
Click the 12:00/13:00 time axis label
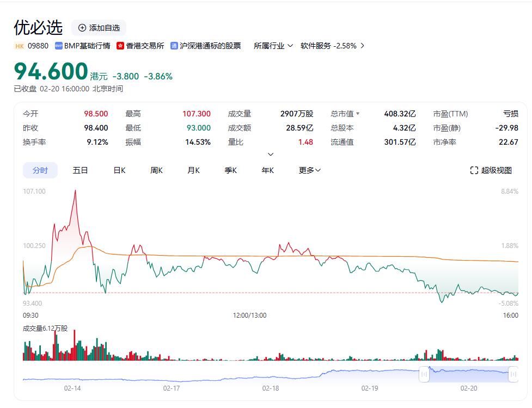point(250,316)
